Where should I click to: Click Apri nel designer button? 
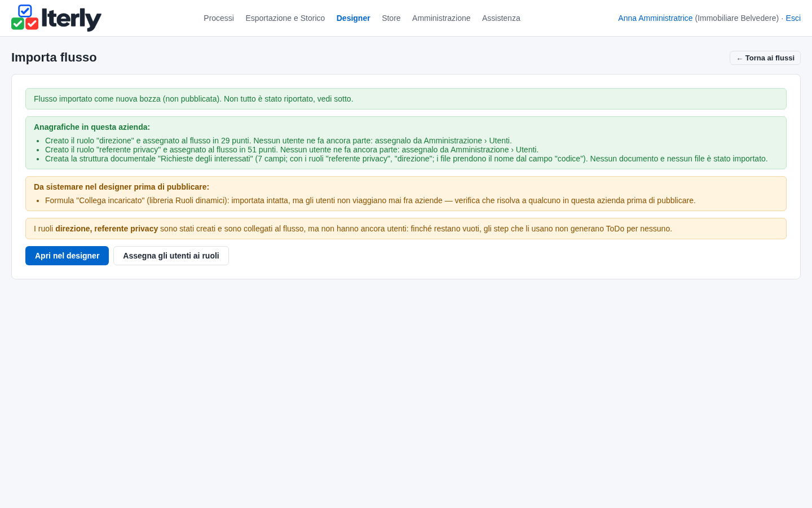[67, 256]
